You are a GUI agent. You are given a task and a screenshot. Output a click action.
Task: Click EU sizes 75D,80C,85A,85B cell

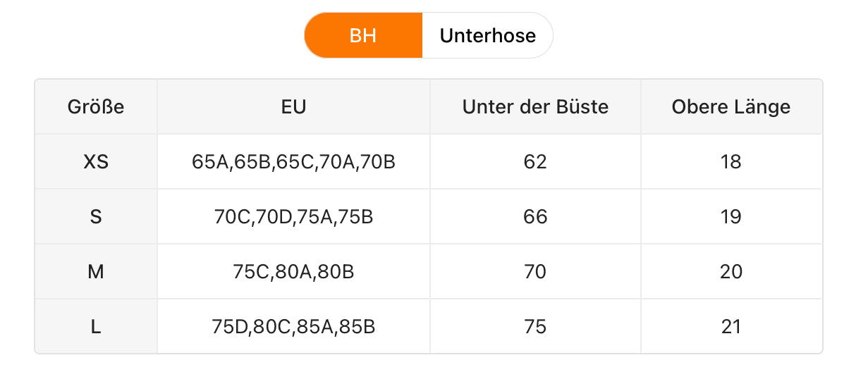pos(293,327)
